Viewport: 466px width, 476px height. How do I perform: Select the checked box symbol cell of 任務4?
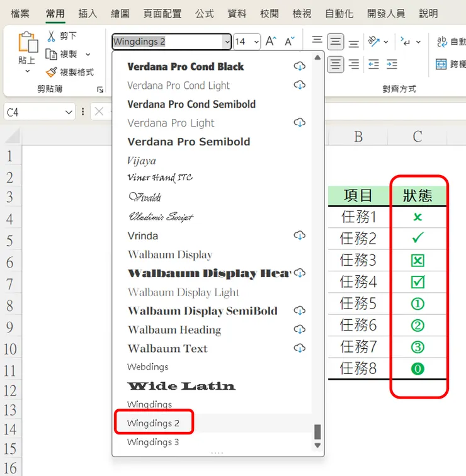pos(418,281)
